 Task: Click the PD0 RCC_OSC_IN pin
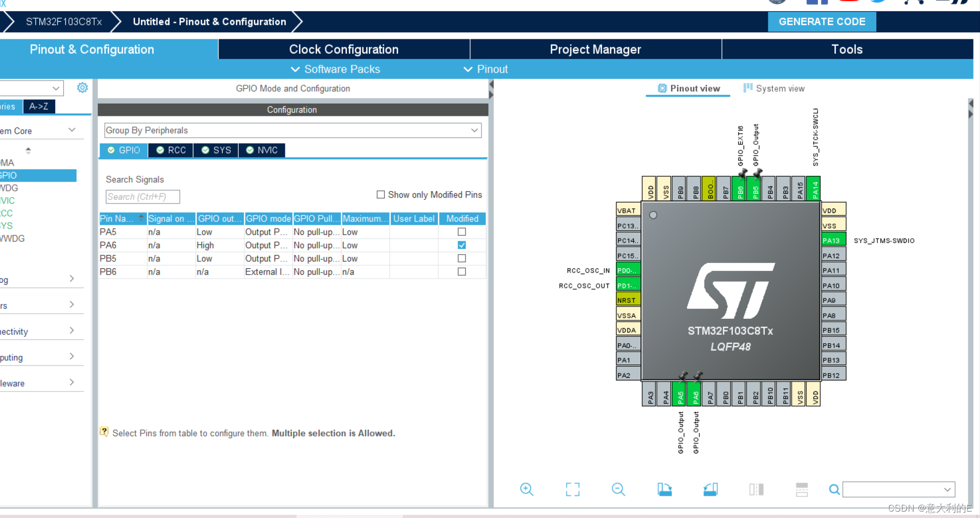[628, 270]
